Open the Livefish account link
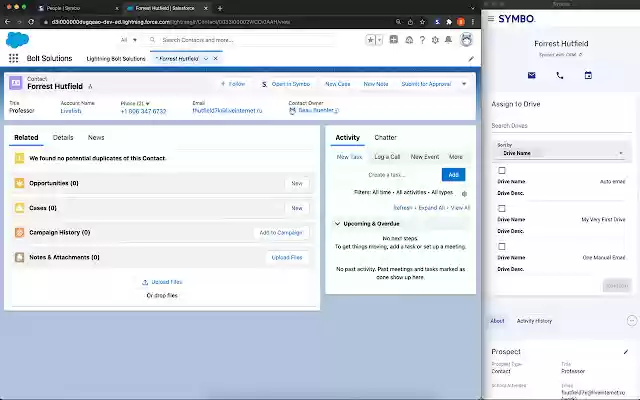 click(71, 111)
